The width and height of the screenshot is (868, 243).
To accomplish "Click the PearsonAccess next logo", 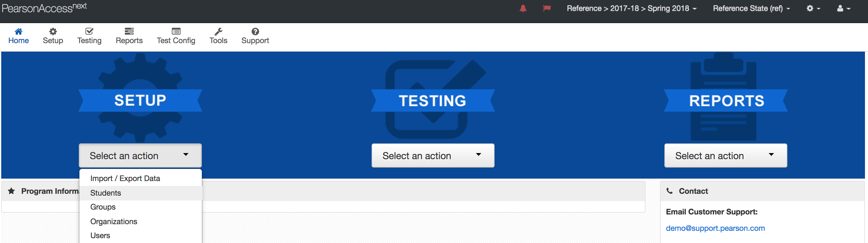I will (x=44, y=8).
